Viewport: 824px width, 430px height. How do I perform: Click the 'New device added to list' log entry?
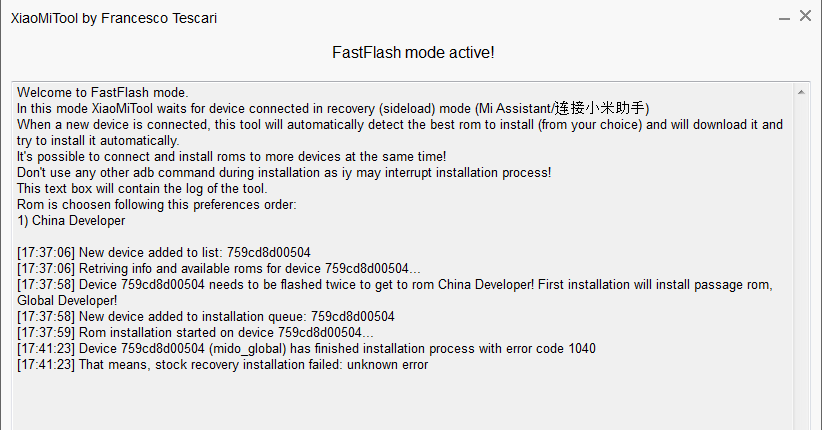tap(163, 253)
